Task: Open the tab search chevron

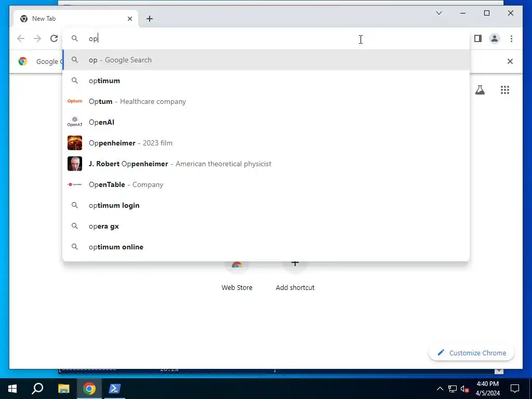Action: [x=438, y=13]
